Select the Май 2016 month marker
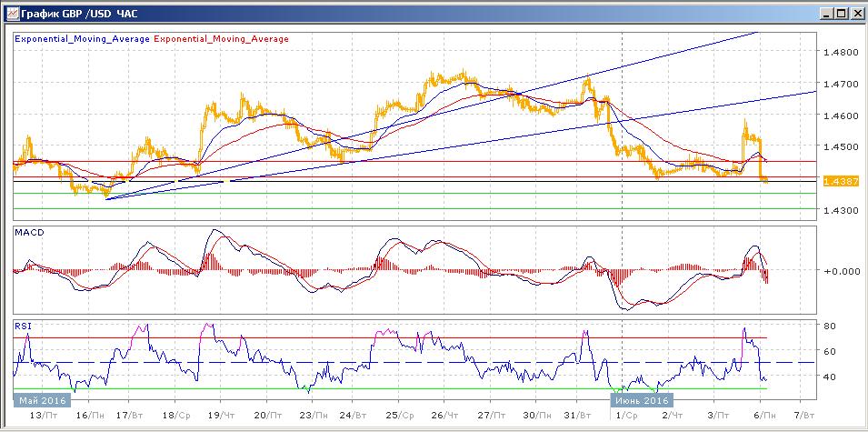This screenshot has height=432, width=868. click(40, 399)
